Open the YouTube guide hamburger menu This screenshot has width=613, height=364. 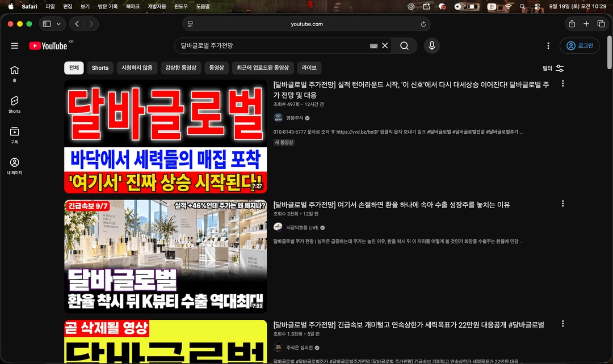(14, 46)
